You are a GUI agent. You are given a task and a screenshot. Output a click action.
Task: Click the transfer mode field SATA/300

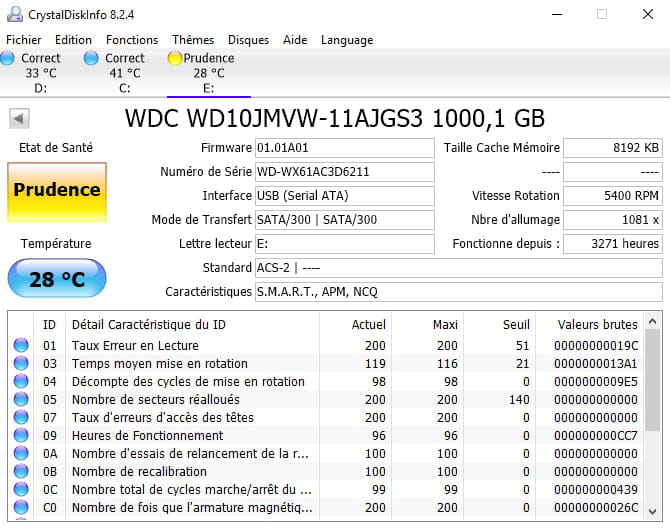tap(345, 220)
